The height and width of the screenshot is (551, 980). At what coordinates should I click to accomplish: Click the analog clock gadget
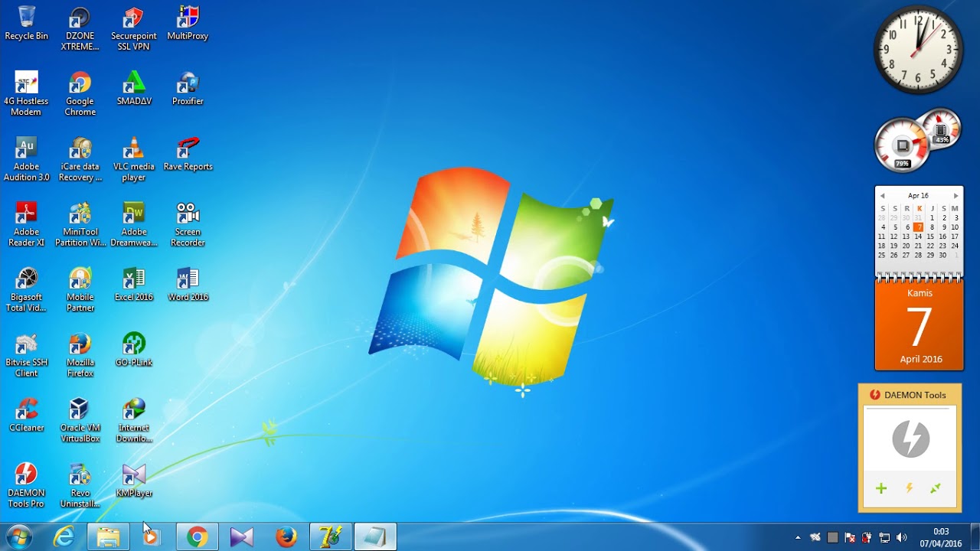[x=918, y=50]
